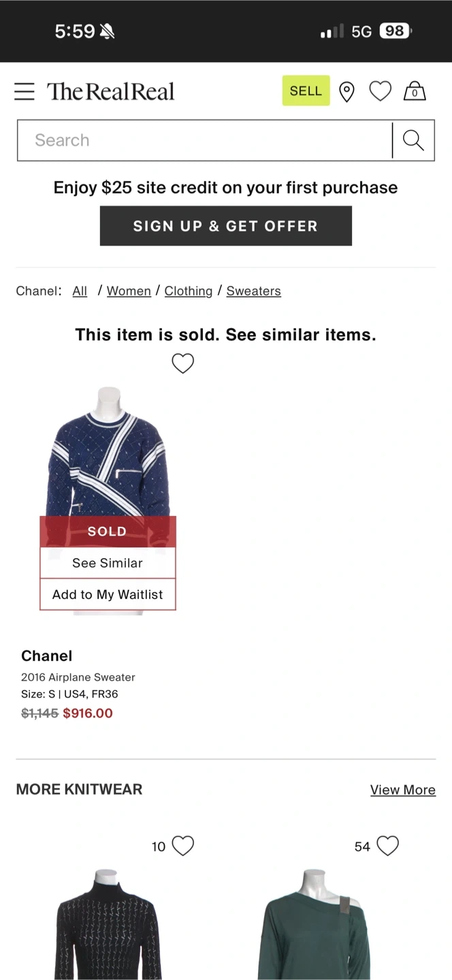Open the Sweaters breadcrumb link
452x980 pixels.
coord(253,291)
